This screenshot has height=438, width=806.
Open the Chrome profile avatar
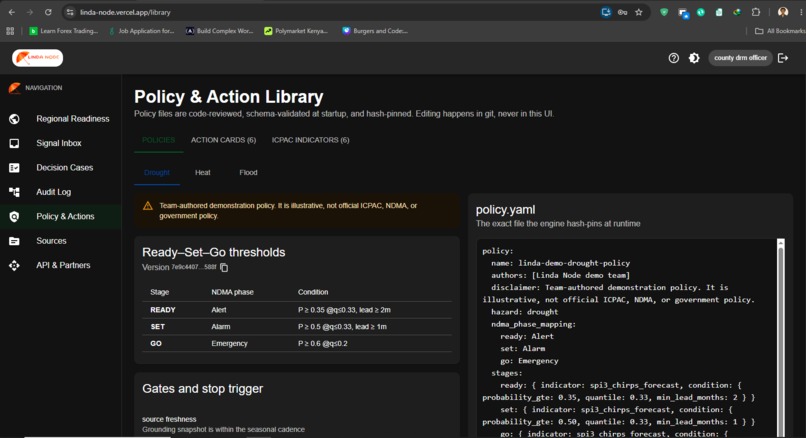click(x=783, y=12)
